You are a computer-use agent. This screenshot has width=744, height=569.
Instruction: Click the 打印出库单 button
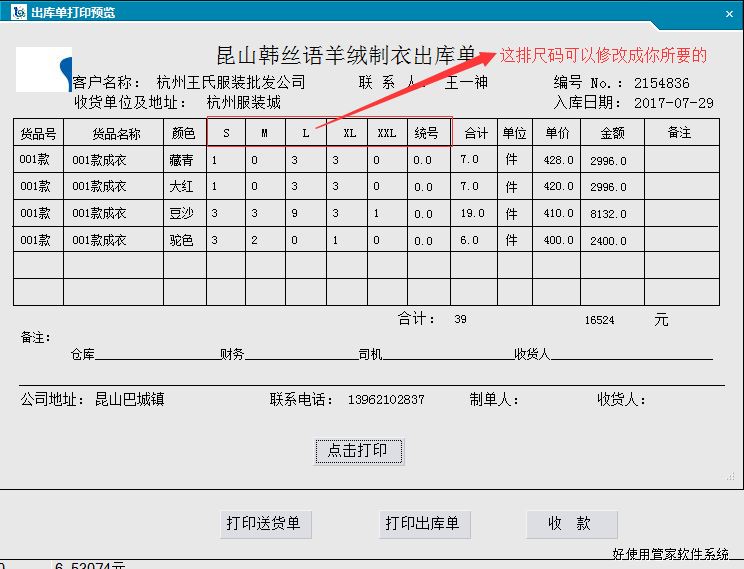click(422, 524)
